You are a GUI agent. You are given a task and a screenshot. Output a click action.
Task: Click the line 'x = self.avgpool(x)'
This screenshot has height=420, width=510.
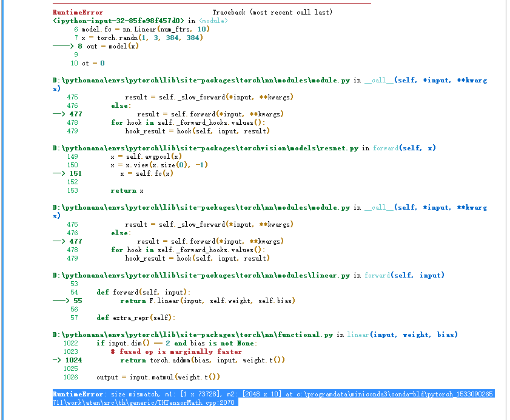[x=142, y=156]
